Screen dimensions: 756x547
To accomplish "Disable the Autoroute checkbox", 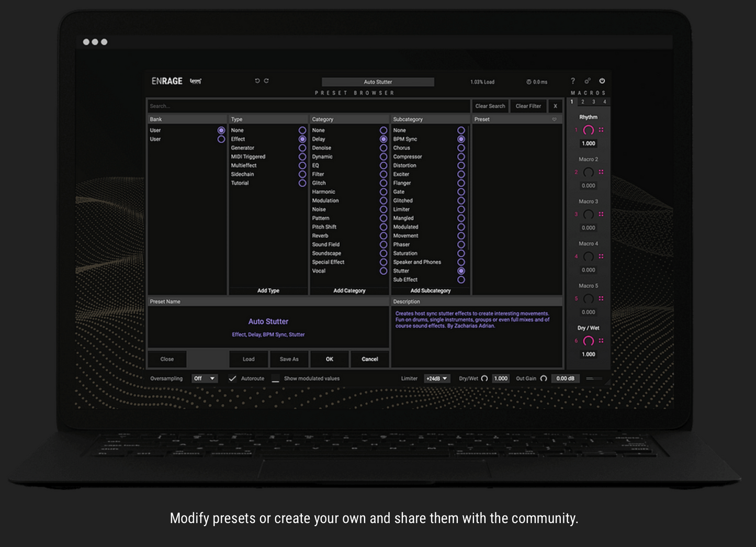I will pyautogui.click(x=232, y=378).
